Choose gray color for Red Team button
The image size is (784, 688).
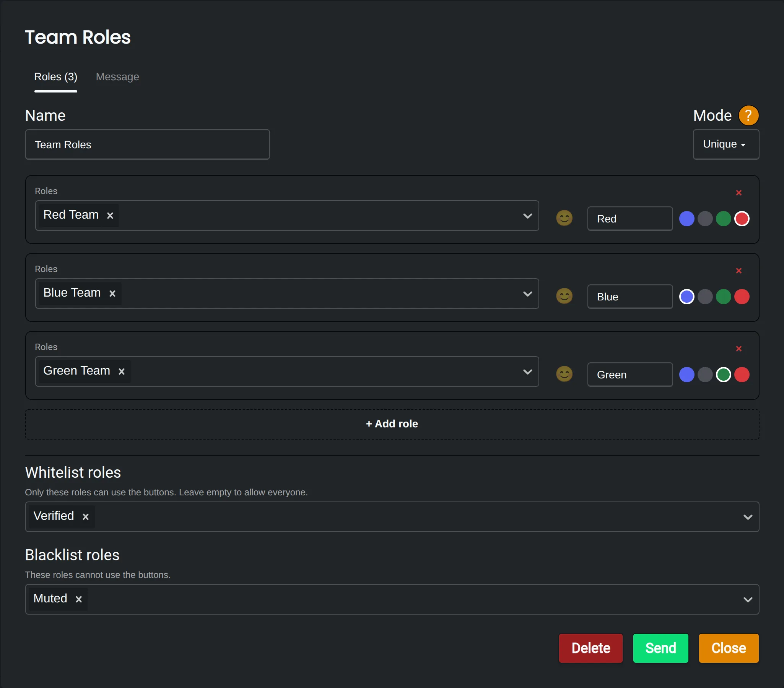tap(705, 219)
